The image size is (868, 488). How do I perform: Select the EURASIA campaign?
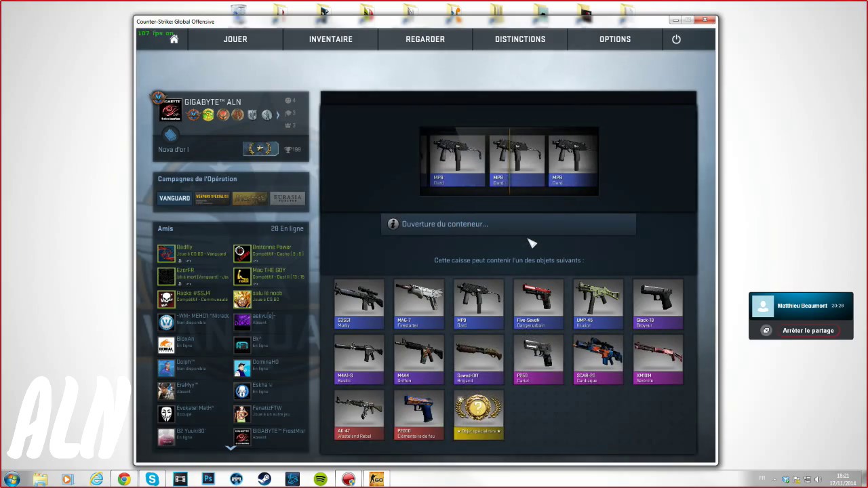[x=287, y=198]
